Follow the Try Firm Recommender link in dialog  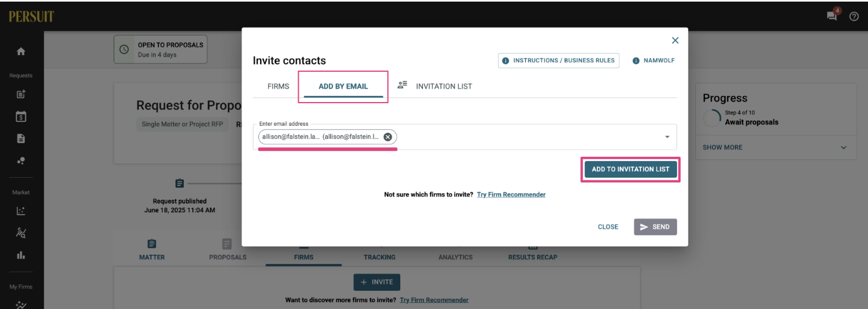pyautogui.click(x=511, y=194)
